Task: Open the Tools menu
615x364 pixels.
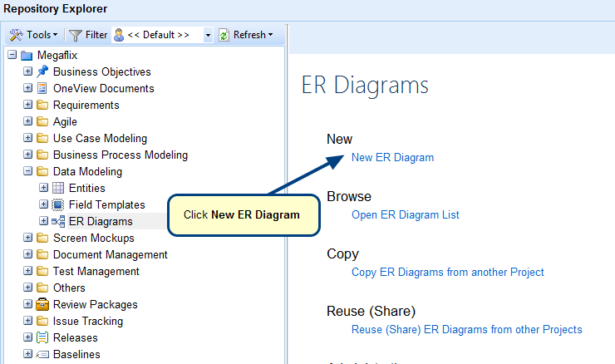Action: (33, 35)
